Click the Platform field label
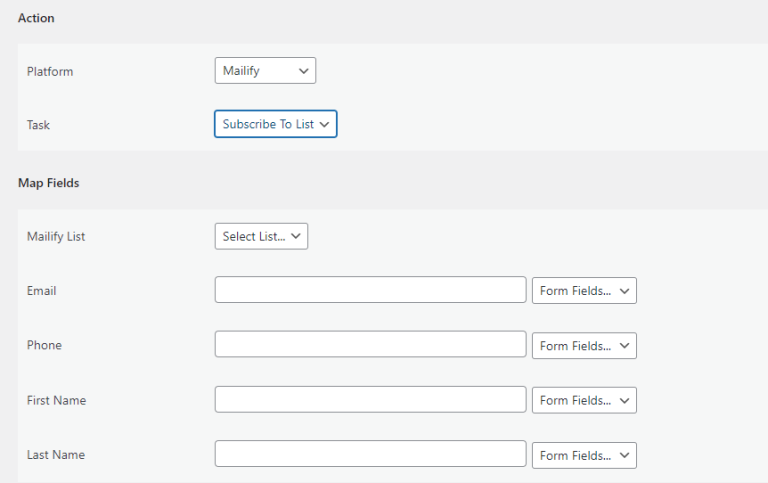 point(50,72)
